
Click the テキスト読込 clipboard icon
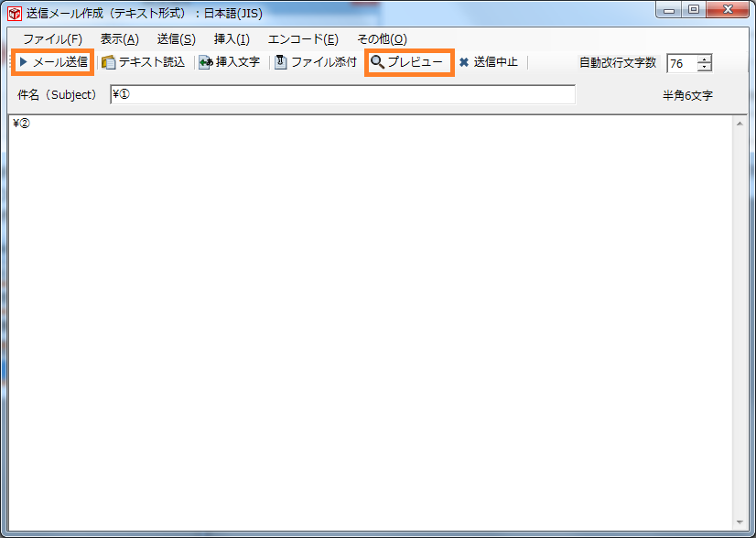109,62
